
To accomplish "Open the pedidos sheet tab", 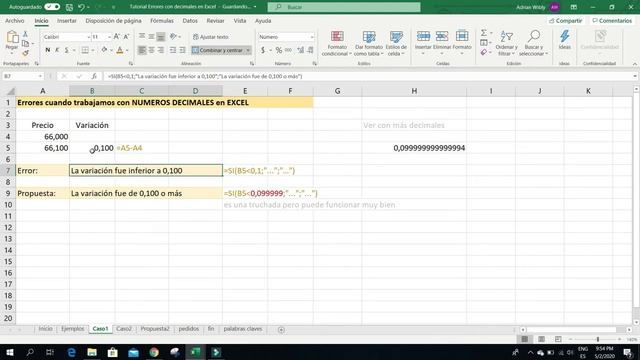I will pyautogui.click(x=189, y=329).
